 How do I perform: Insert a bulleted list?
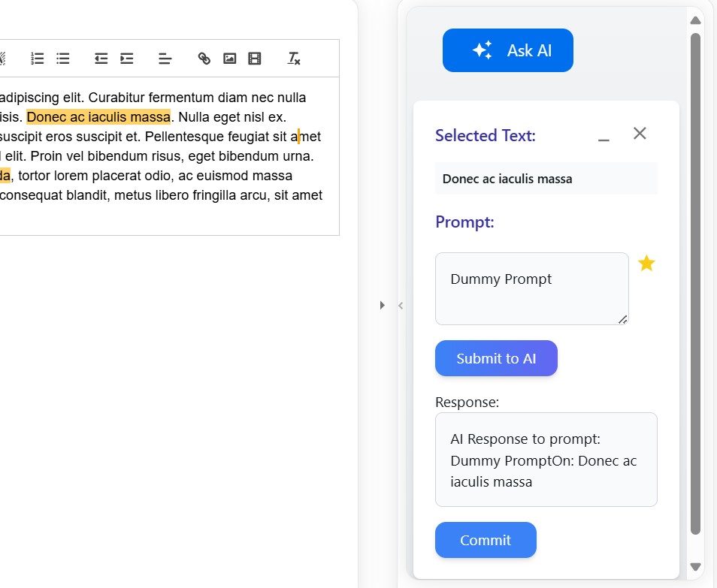coord(63,59)
